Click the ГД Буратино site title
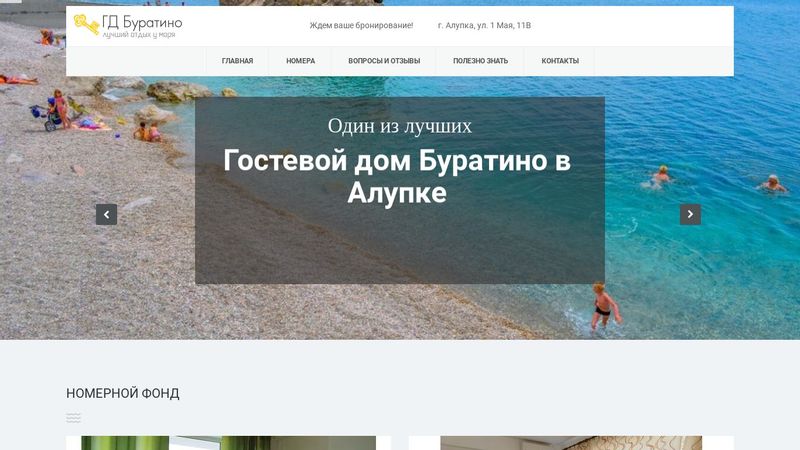 [x=142, y=22]
